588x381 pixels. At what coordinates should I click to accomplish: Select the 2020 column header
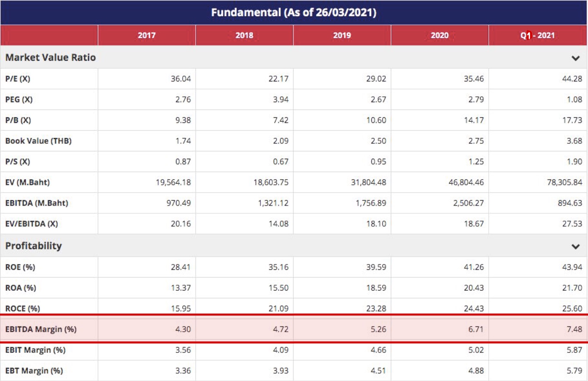tap(440, 35)
